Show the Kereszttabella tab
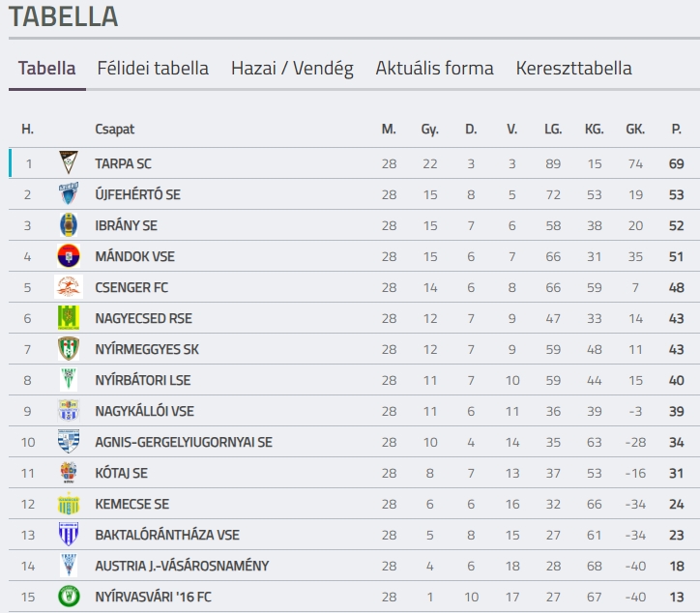 [x=573, y=69]
